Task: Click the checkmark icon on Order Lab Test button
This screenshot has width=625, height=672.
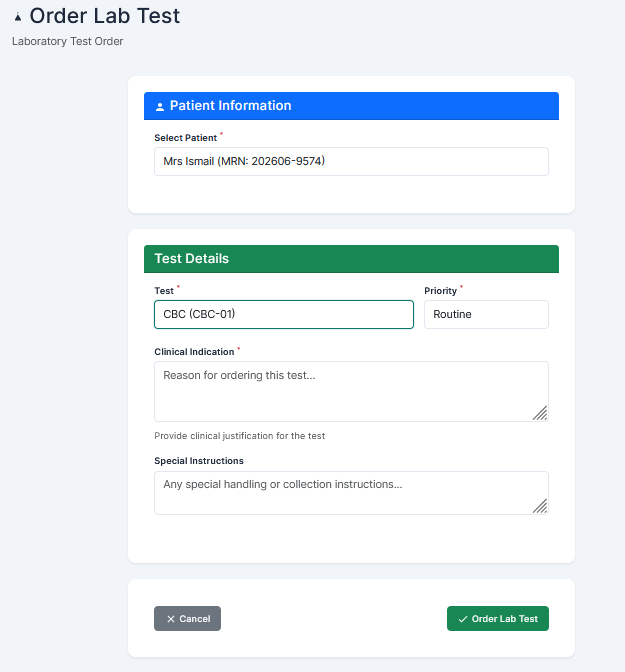Action: click(x=463, y=619)
